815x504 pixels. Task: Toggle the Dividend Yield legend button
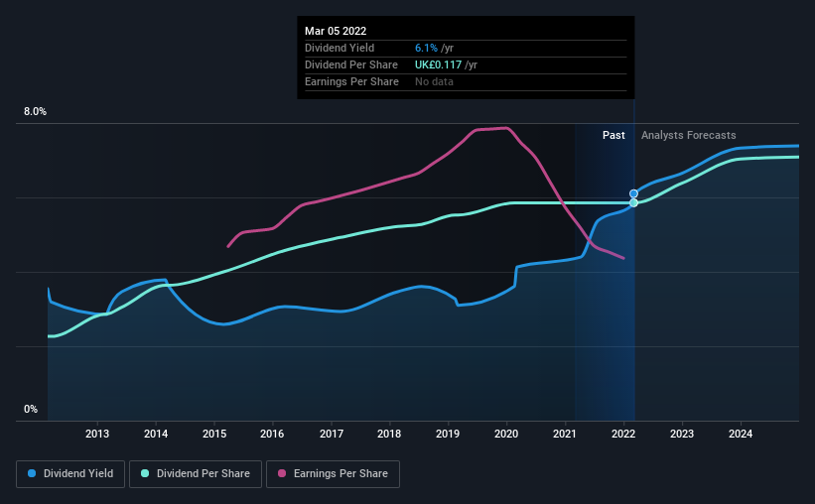(70, 474)
